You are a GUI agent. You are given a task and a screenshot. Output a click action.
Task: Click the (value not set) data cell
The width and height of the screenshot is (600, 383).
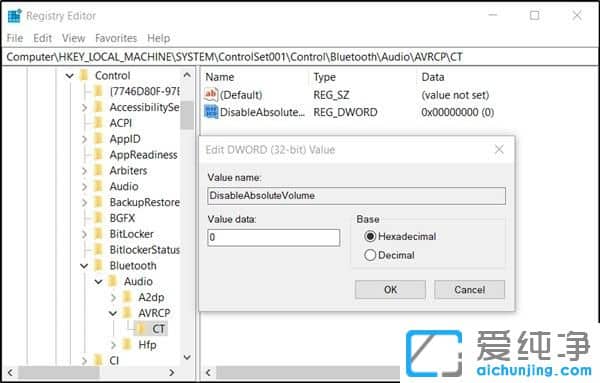point(455,95)
